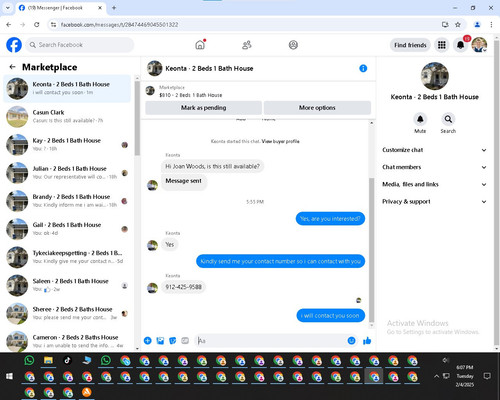Image resolution: width=500 pixels, height=400 pixels.
Task: Open conversation information icon
Action: [363, 68]
